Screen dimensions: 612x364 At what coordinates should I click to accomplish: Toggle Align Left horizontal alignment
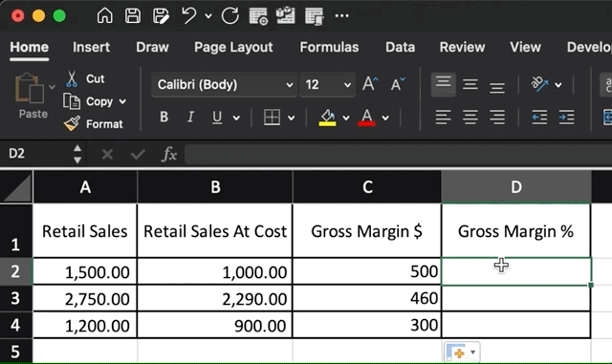(443, 118)
